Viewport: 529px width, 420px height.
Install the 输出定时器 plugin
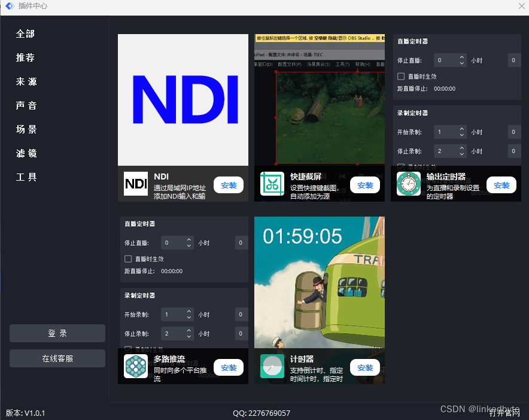pyautogui.click(x=501, y=185)
